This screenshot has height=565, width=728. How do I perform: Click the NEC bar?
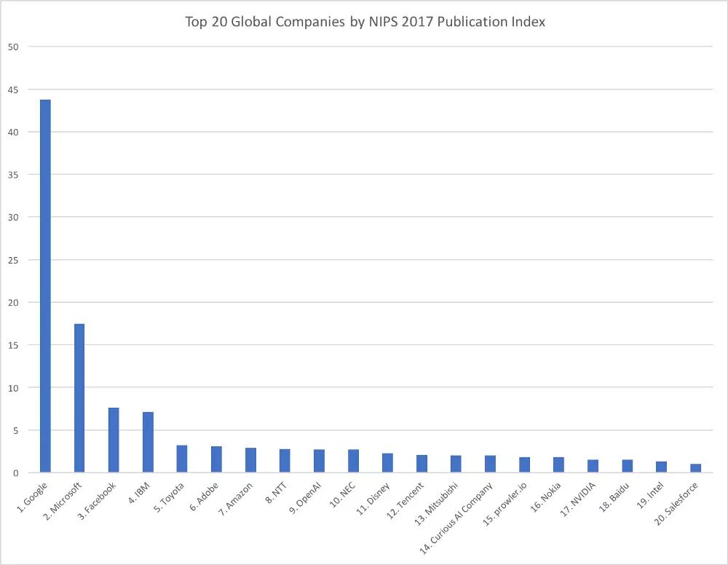point(353,461)
